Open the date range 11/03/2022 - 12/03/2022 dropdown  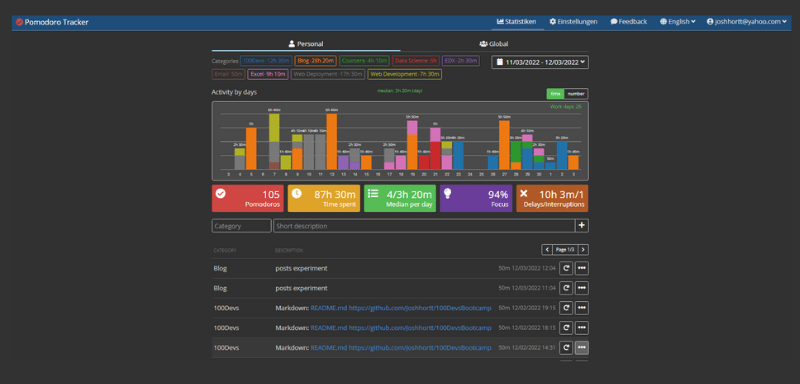tap(540, 62)
